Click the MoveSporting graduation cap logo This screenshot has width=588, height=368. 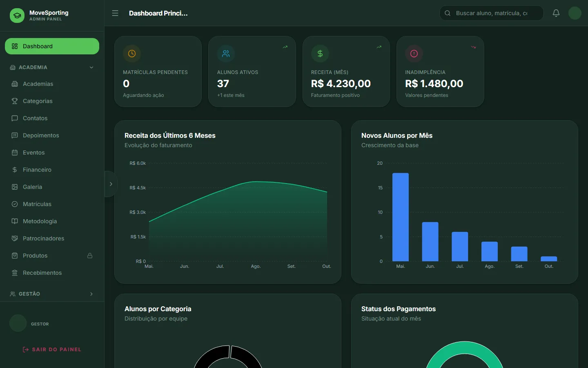tap(17, 16)
